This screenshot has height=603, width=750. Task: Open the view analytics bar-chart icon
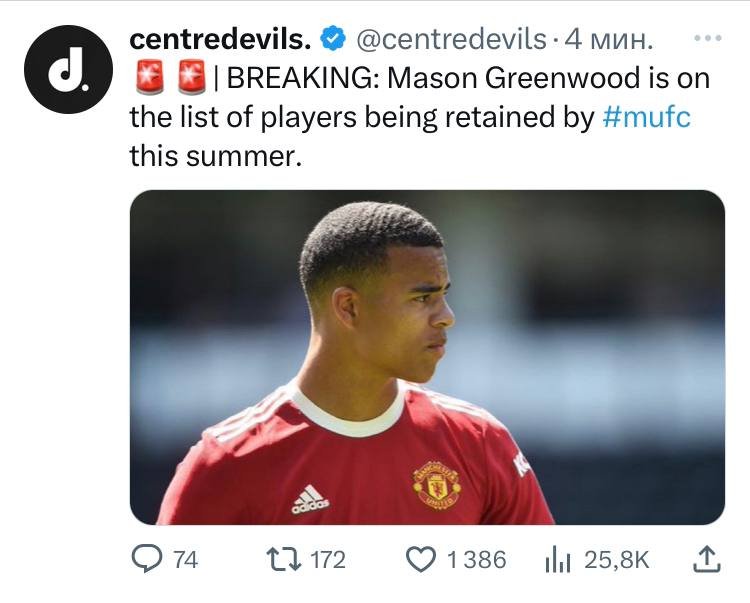557,560
